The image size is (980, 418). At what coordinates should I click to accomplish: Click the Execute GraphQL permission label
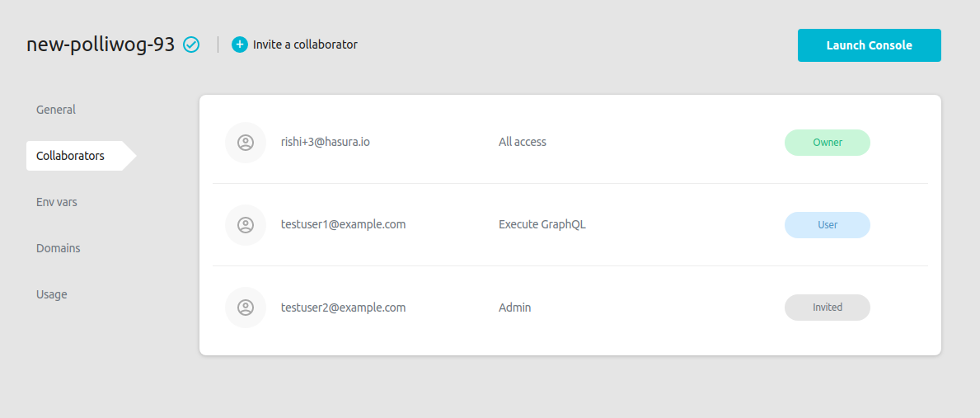coord(542,224)
